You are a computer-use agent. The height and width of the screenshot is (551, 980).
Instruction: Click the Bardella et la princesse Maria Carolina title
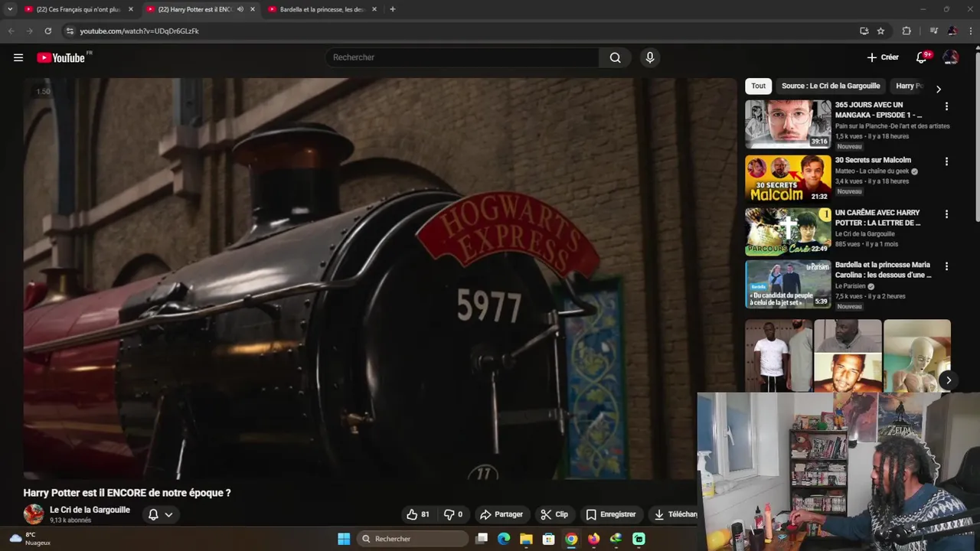(884, 269)
